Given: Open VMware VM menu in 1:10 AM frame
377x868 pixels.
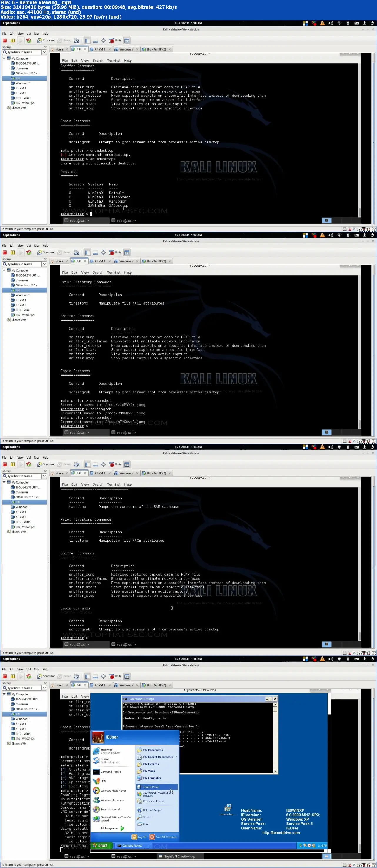Looking at the screenshot, I should tap(29, 34).
